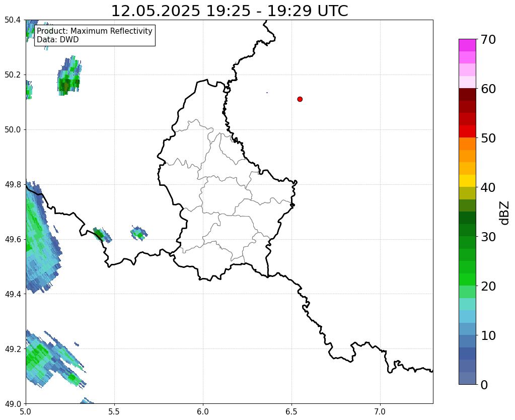
Task: Click the colorbar tick label 0
Action: click(484, 385)
